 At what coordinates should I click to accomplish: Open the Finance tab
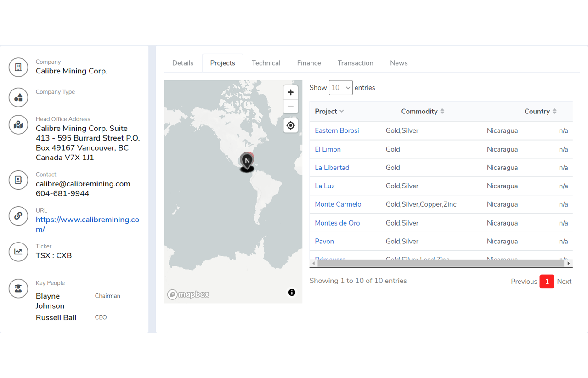[309, 63]
